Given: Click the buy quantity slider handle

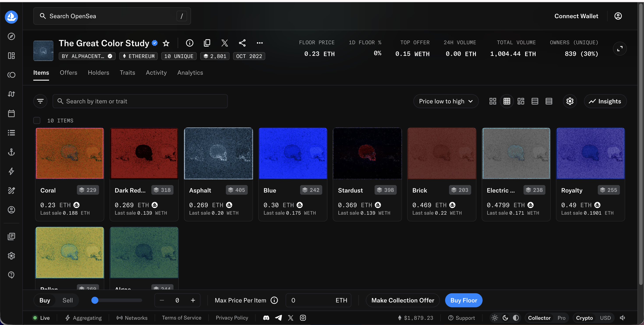Looking at the screenshot, I should click(95, 300).
